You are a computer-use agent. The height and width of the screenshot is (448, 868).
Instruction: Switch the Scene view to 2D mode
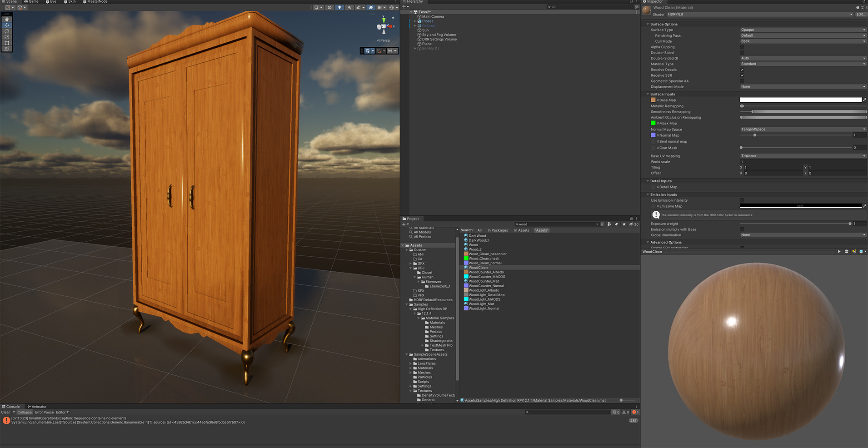(329, 7)
